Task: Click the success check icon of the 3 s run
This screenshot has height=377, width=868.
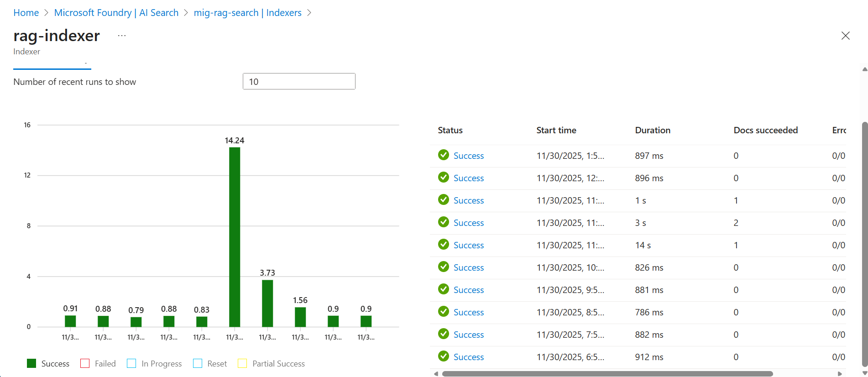Action: 443,222
